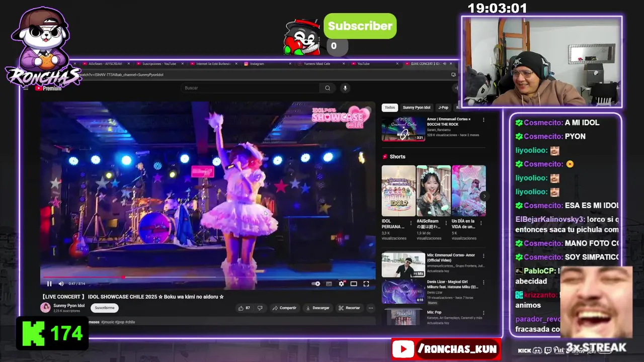The width and height of the screenshot is (644, 362).
Task: Click the Subscriber overlay badge
Action: tap(360, 26)
